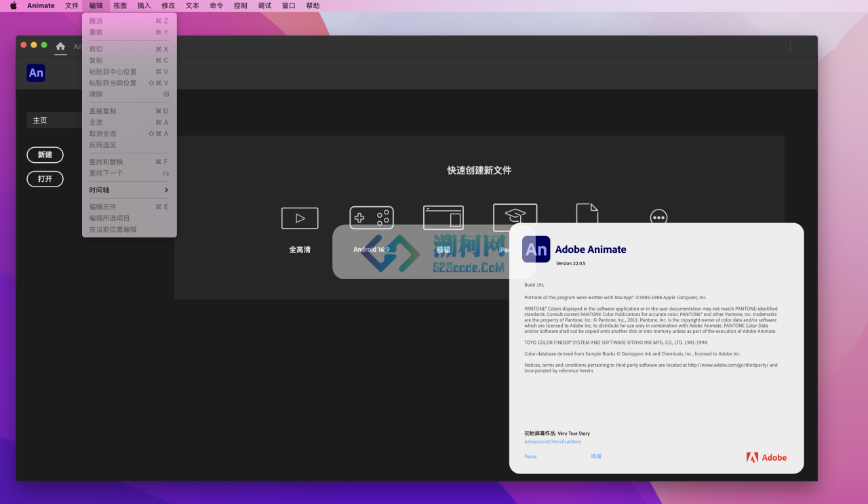The width and height of the screenshot is (868, 504).
Task: Choose 查找和替换 menu entry
Action: click(x=129, y=162)
